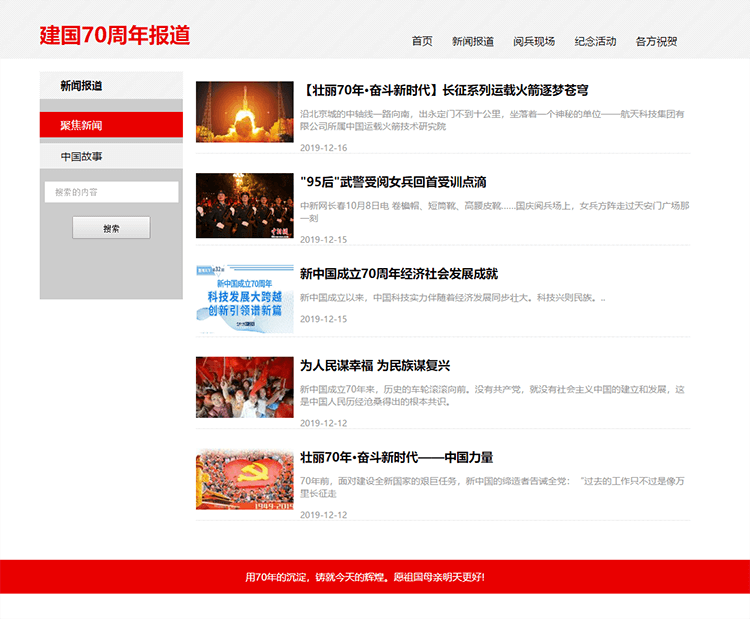
Task: Open the 新中国成立70周年经济社会发展成就 headline
Action: click(x=398, y=273)
